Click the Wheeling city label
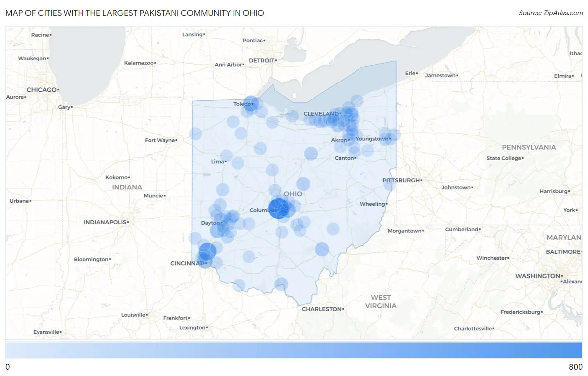588x376 pixels. 372,204
